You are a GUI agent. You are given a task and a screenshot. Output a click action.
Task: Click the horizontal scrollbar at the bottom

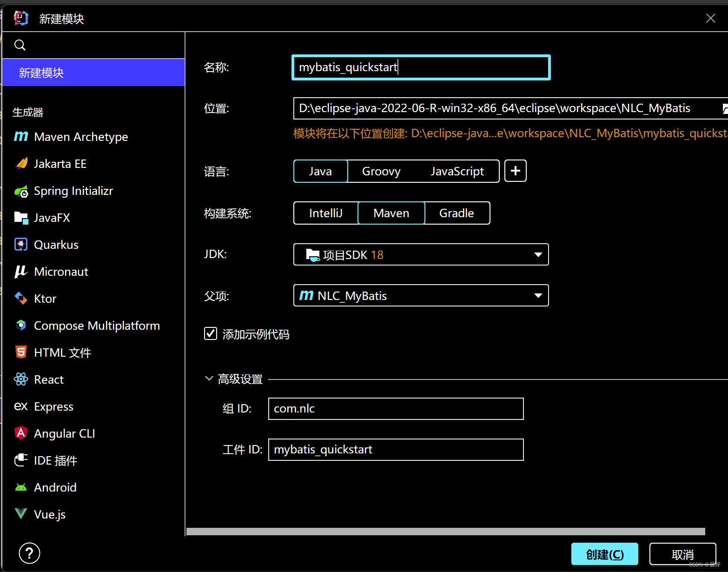[x=446, y=532]
